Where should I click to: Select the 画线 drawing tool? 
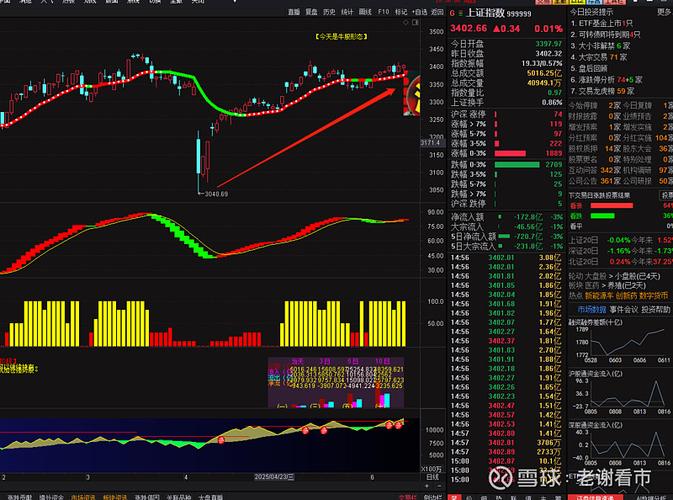click(365, 12)
